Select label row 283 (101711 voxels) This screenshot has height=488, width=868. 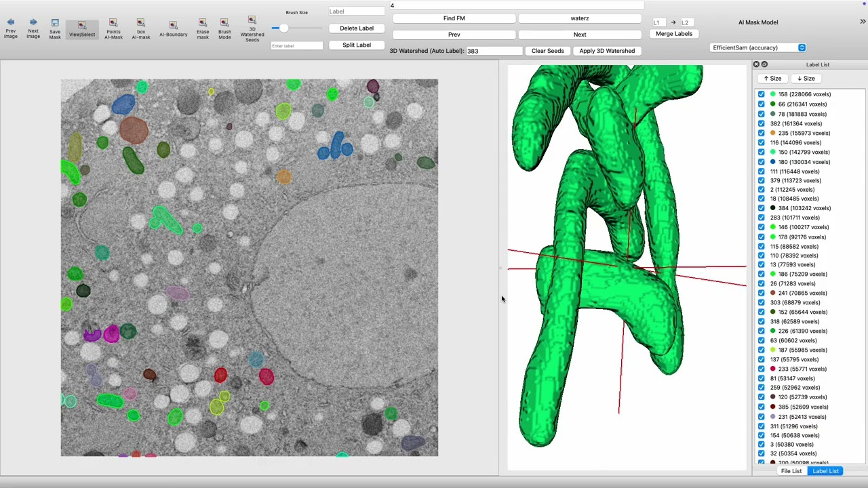point(810,218)
